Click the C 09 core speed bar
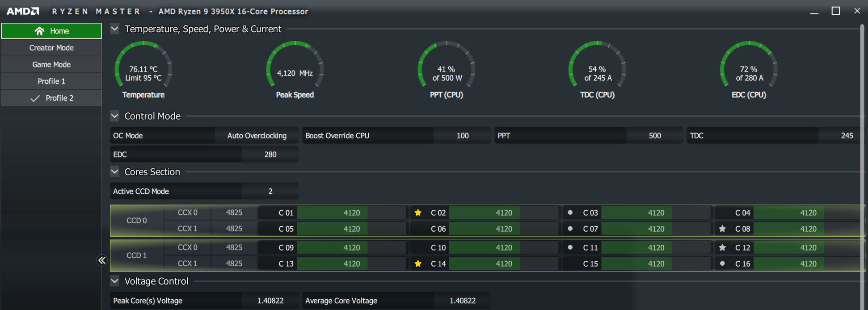Image resolution: width=868 pixels, height=310 pixels. tap(352, 247)
